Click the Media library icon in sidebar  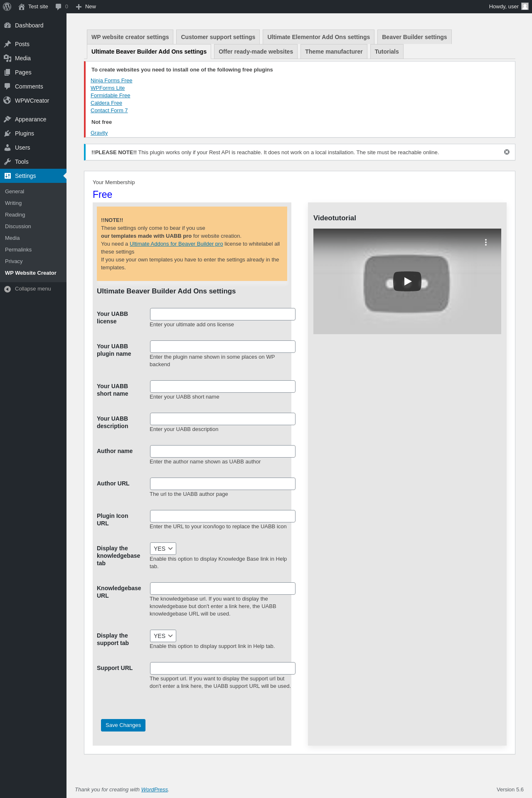(x=7, y=58)
